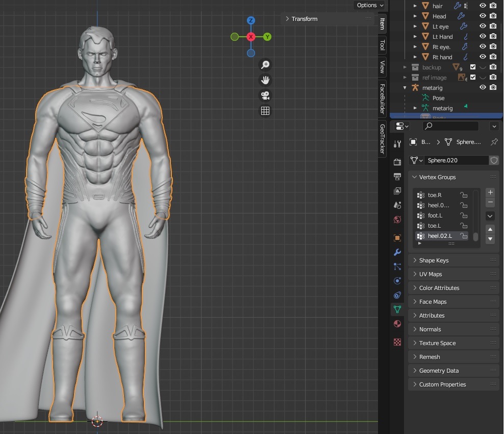The image size is (504, 434).
Task: Open the Modifier properties wrench tab
Action: click(397, 252)
